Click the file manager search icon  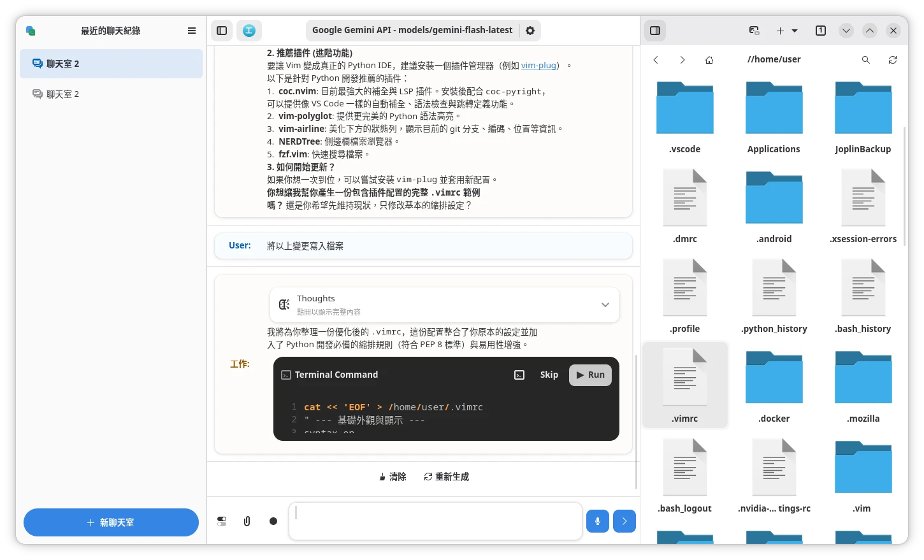[866, 60]
